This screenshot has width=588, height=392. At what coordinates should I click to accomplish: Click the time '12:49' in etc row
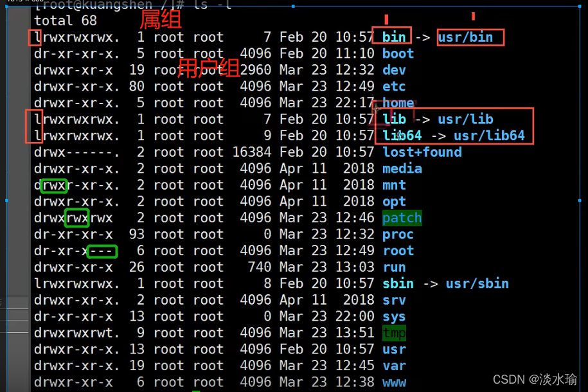tap(355, 87)
